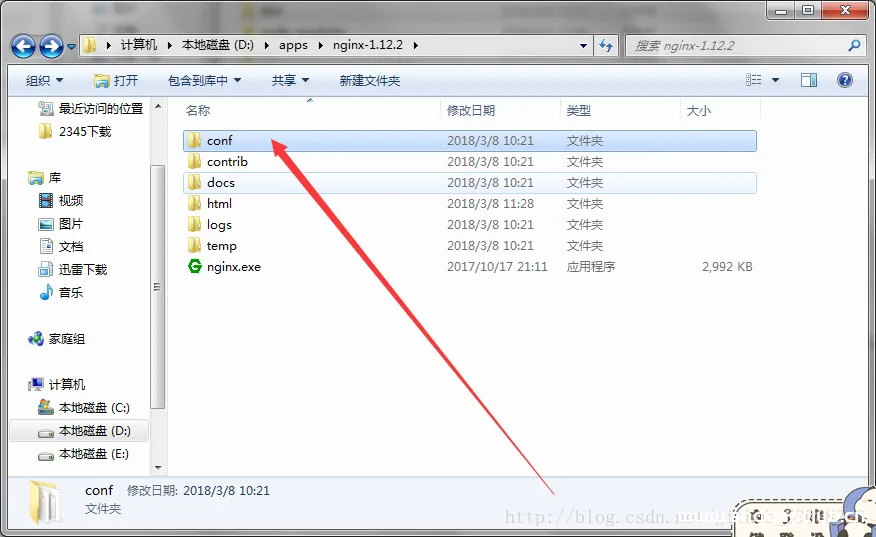Select 家庭组 in navigation pane

click(56, 339)
